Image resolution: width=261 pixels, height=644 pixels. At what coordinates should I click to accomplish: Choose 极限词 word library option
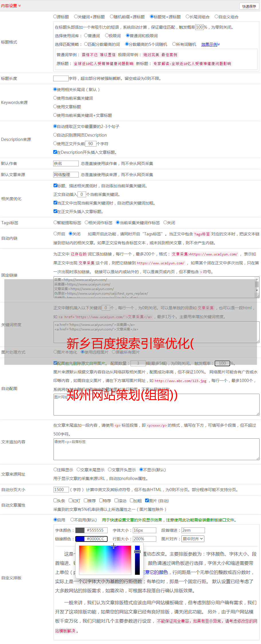pyautogui.click(x=107, y=36)
